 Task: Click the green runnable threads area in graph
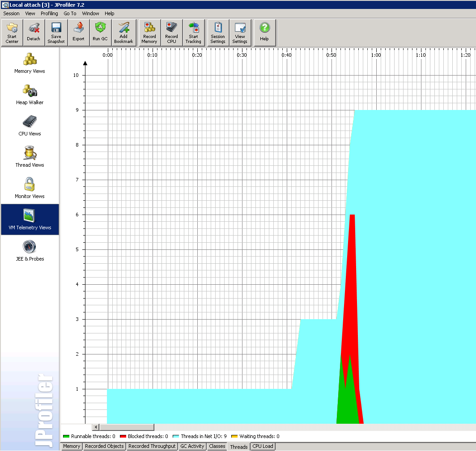348,403
